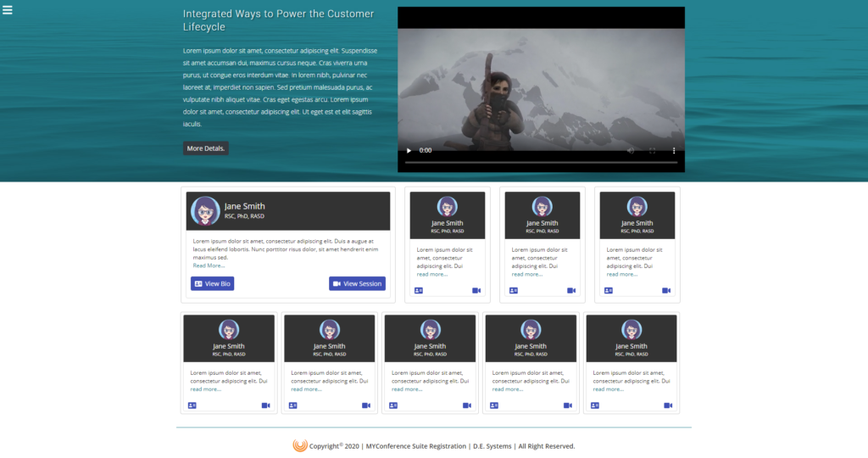Click video camera icon in last top-row card
Image resolution: width=868 pixels, height=458 pixels.
[x=666, y=291]
